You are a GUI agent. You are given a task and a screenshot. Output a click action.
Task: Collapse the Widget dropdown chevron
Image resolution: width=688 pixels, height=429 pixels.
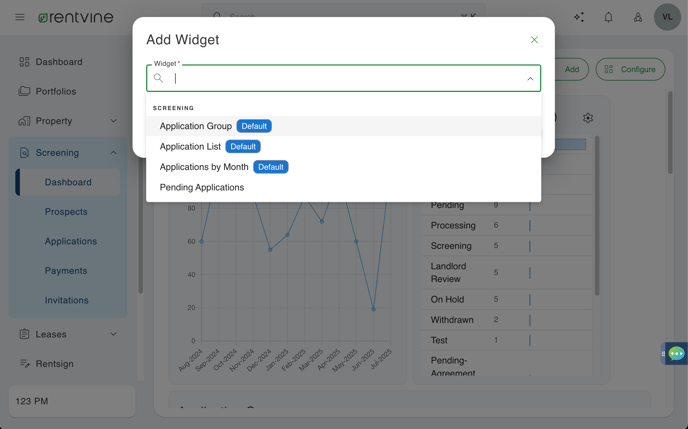(530, 79)
